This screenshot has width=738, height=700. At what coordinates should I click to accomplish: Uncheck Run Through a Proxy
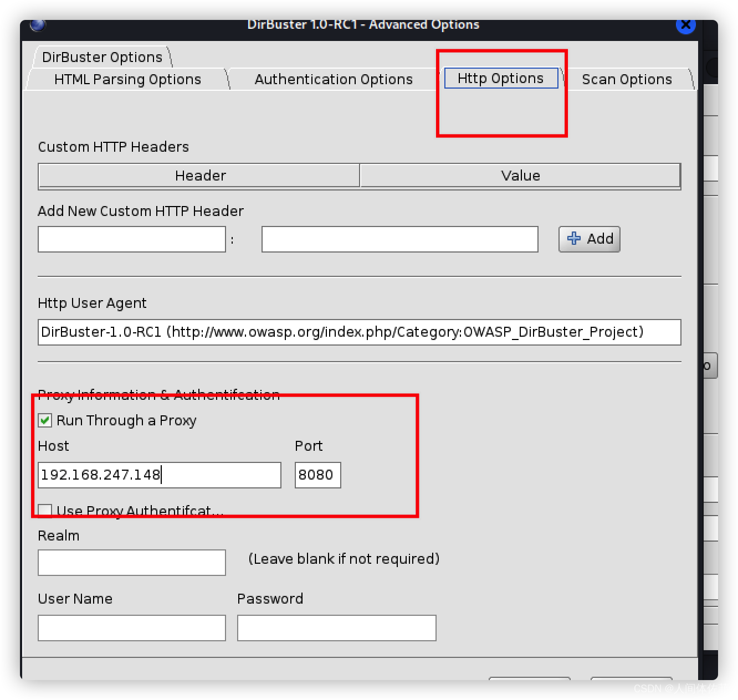click(45, 420)
